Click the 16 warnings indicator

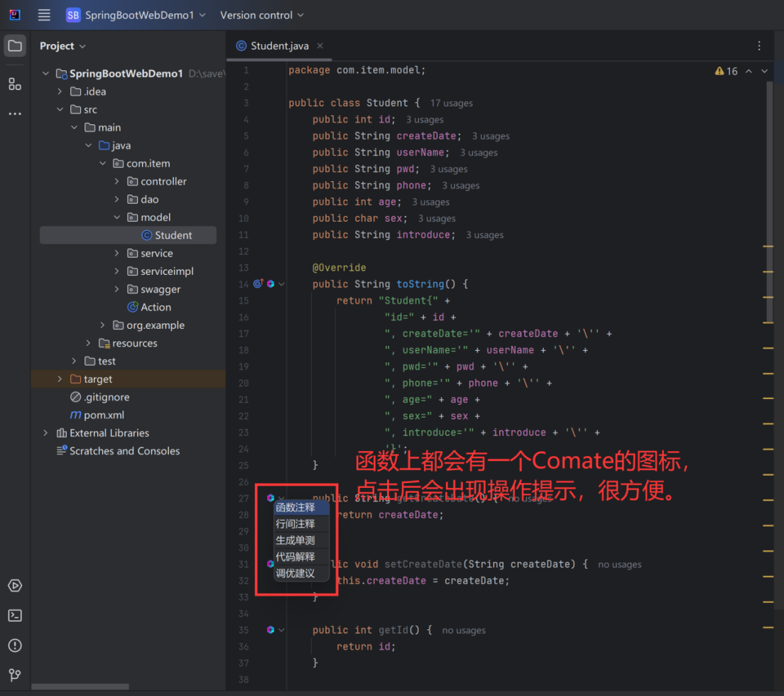point(726,71)
